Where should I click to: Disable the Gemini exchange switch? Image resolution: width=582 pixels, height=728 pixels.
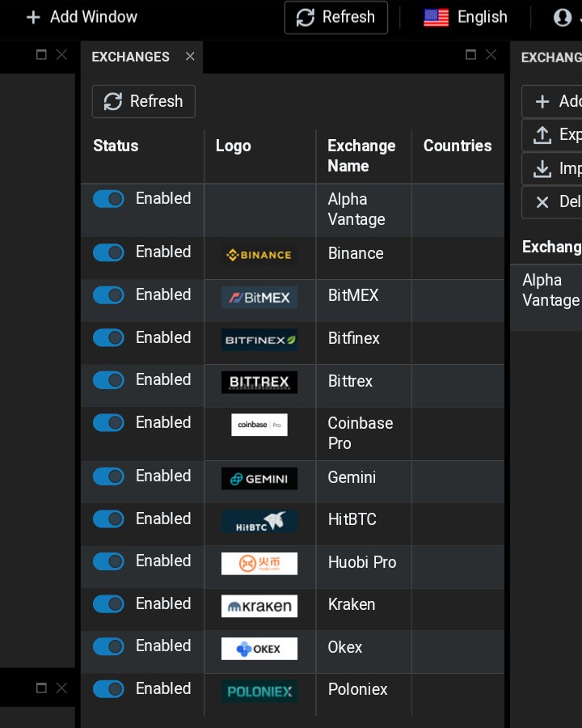[x=108, y=476]
